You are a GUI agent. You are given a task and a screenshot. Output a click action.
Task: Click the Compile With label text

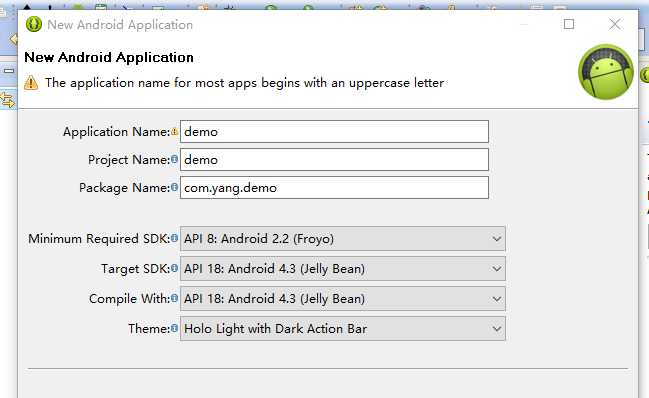[x=130, y=299]
